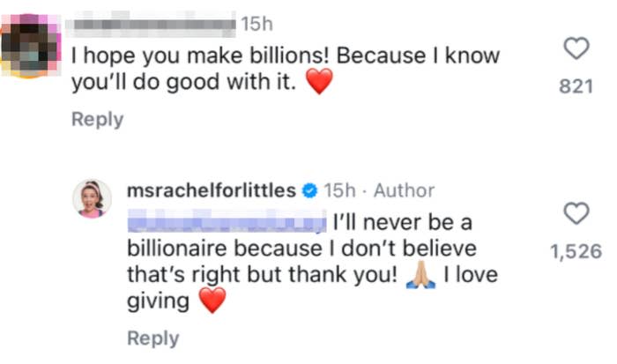The height and width of the screenshot is (364, 617).
Task: Click the blurred mention in the author reply
Action: 227,218
